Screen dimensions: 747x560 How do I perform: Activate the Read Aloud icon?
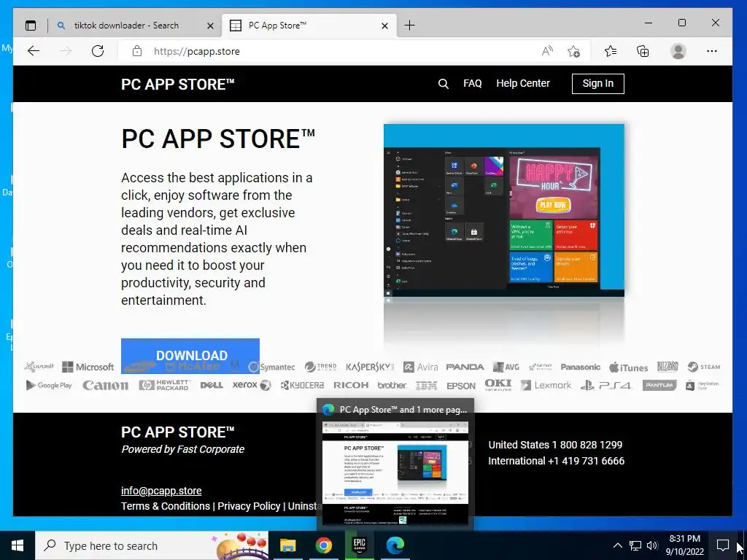pos(547,51)
